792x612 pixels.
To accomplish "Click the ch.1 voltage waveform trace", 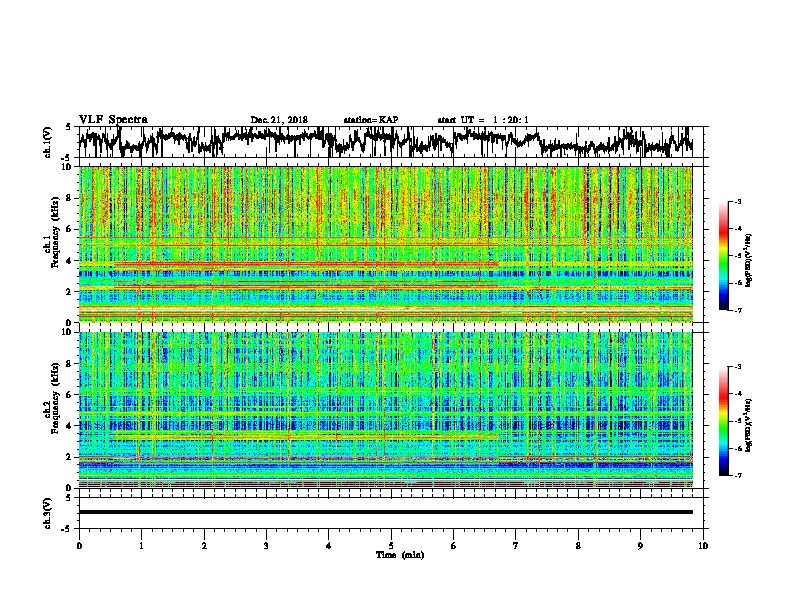I will coord(385,141).
